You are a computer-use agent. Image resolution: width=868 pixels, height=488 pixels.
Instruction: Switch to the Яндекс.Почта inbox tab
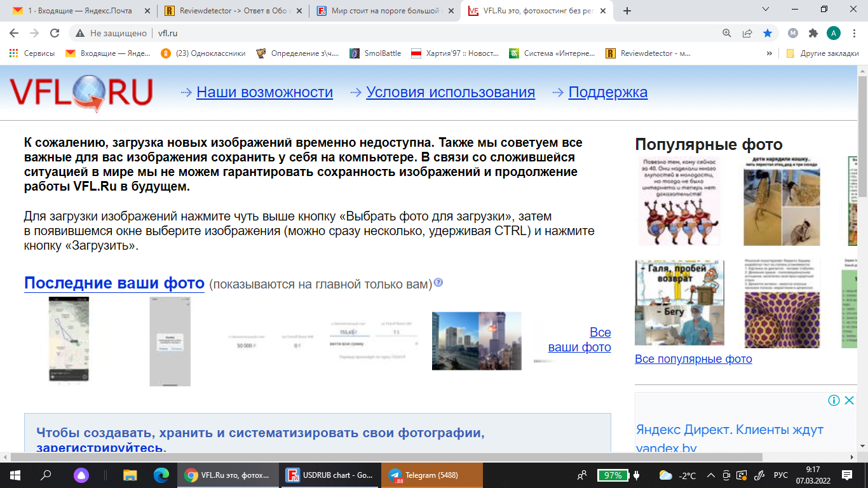point(79,11)
